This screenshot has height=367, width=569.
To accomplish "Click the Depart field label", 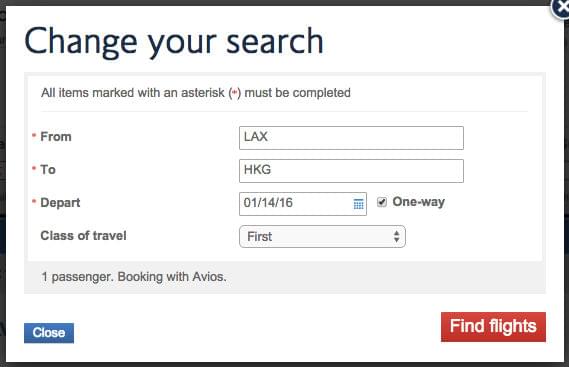I will pos(60,203).
